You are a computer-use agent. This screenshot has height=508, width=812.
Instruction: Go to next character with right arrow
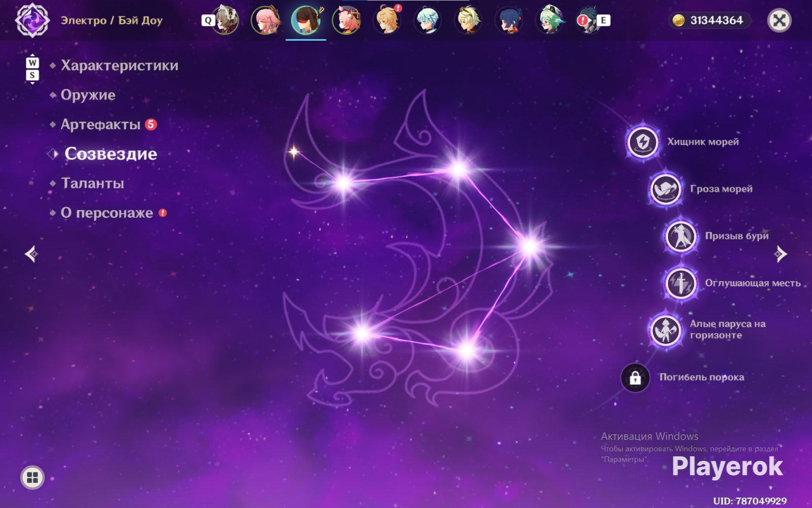point(781,253)
